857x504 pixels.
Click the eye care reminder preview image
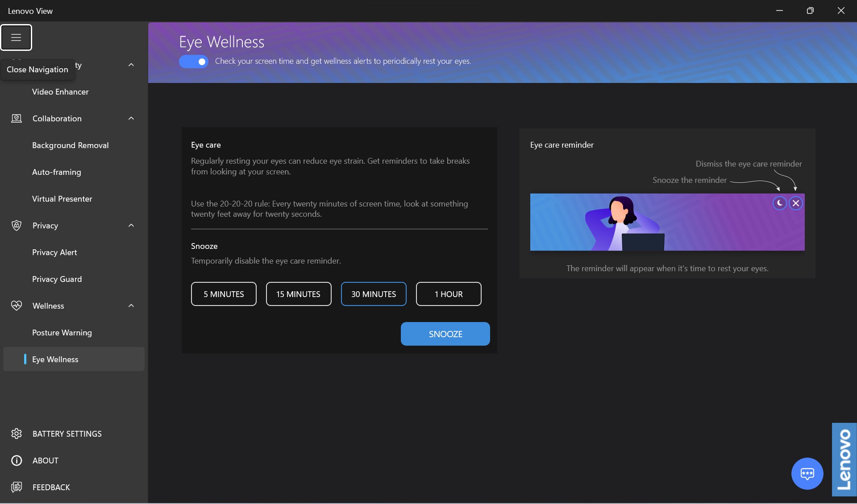pos(667,222)
